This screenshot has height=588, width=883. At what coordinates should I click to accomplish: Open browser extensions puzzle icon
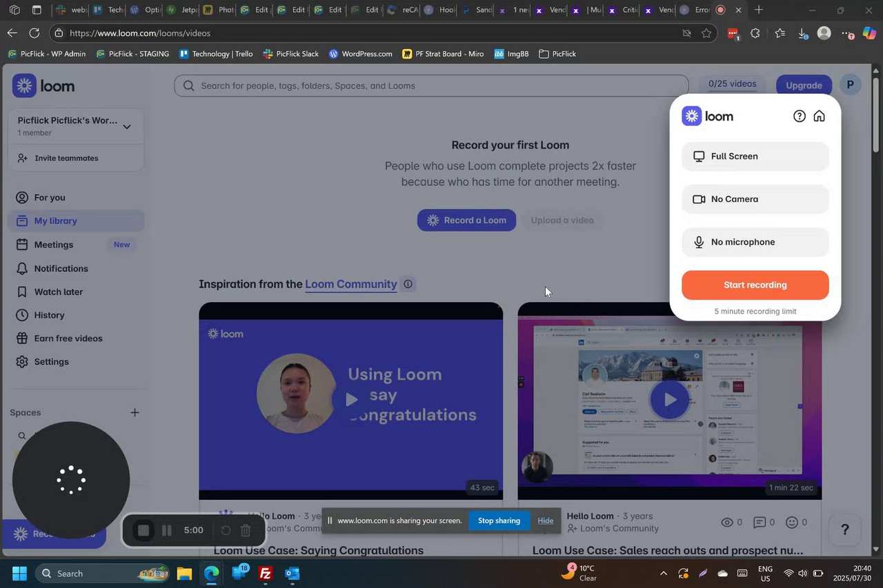point(755,33)
